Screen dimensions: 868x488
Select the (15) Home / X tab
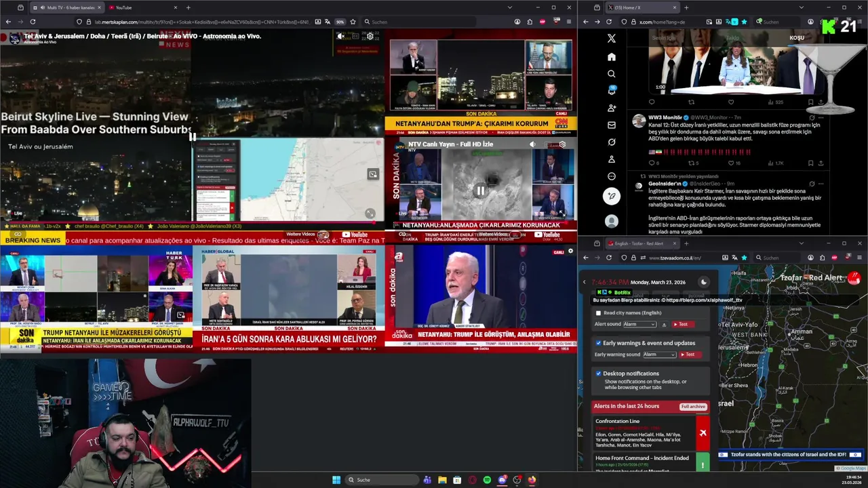point(642,7)
